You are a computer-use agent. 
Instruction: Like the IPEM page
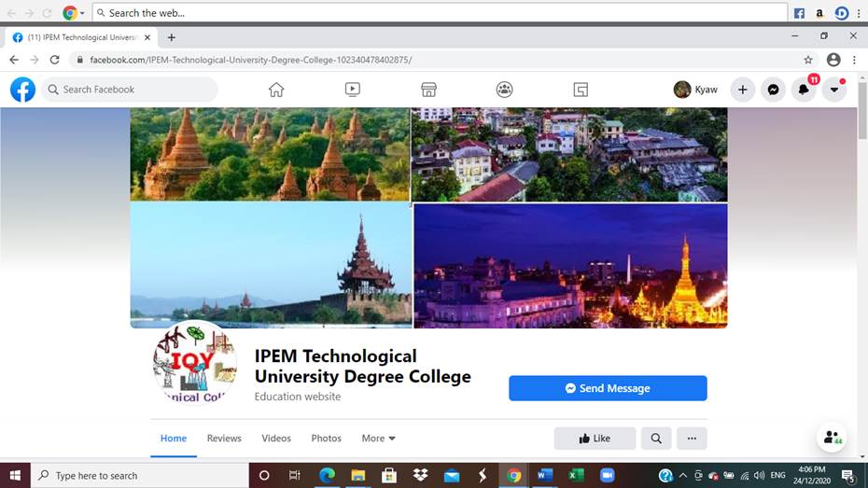point(595,439)
